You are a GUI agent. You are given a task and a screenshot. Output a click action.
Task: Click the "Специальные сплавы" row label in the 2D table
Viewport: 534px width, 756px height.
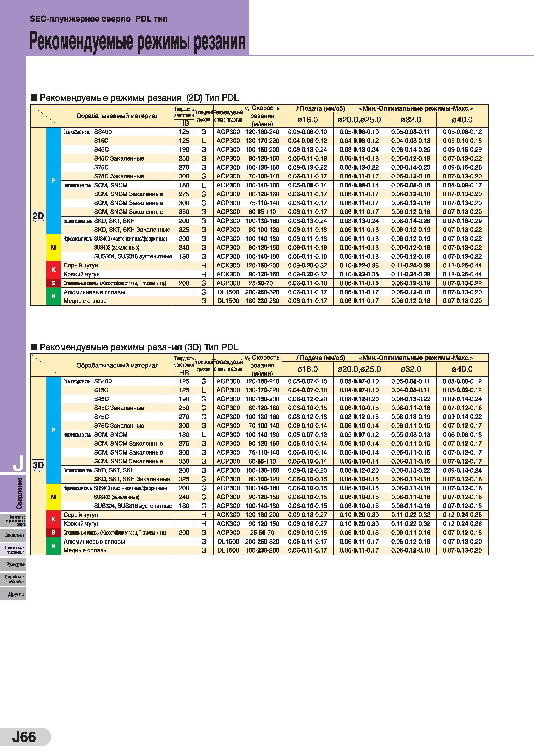[115, 283]
